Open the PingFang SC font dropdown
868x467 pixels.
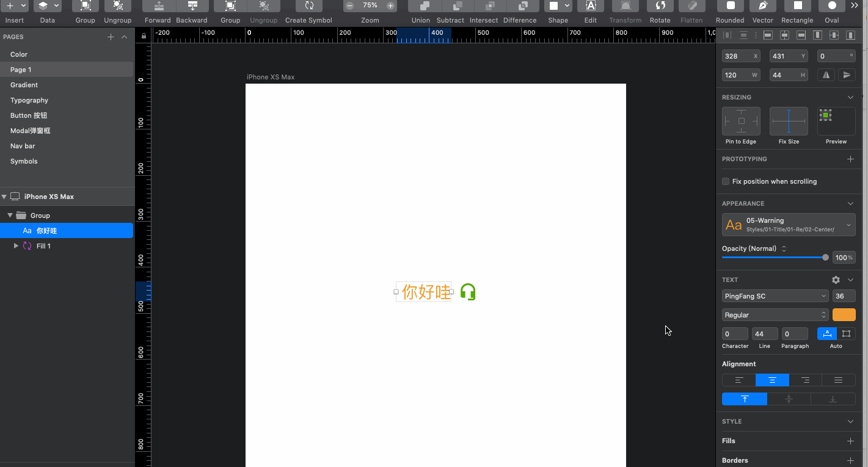[x=775, y=296]
